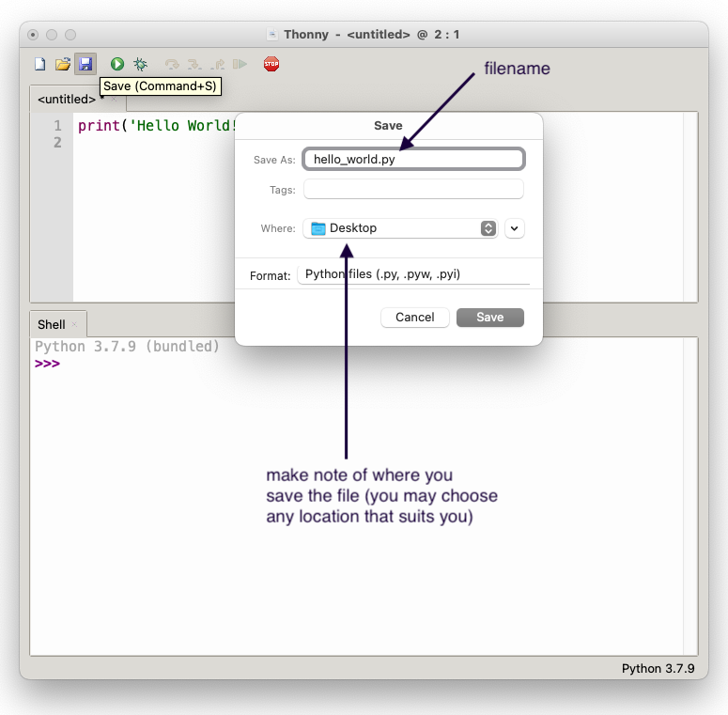Viewport: 728px width, 715px height.
Task: Click the Tags input field
Action: [x=413, y=190]
